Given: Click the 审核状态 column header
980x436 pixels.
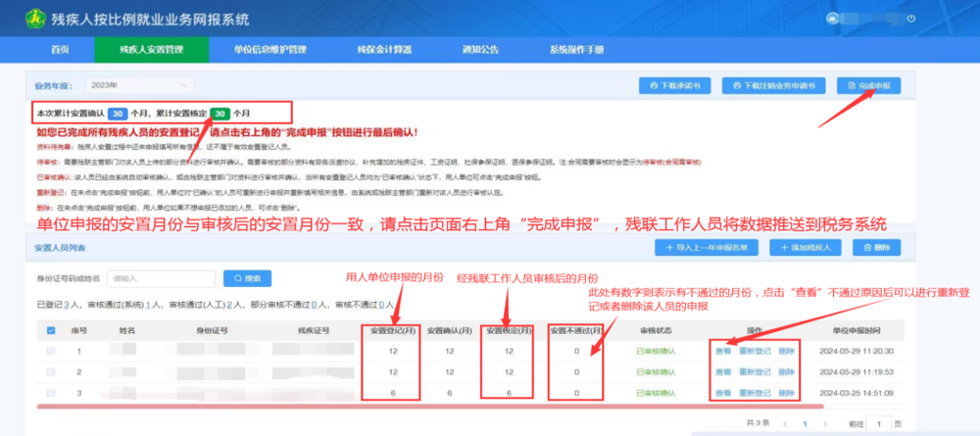Looking at the screenshot, I should [x=657, y=330].
